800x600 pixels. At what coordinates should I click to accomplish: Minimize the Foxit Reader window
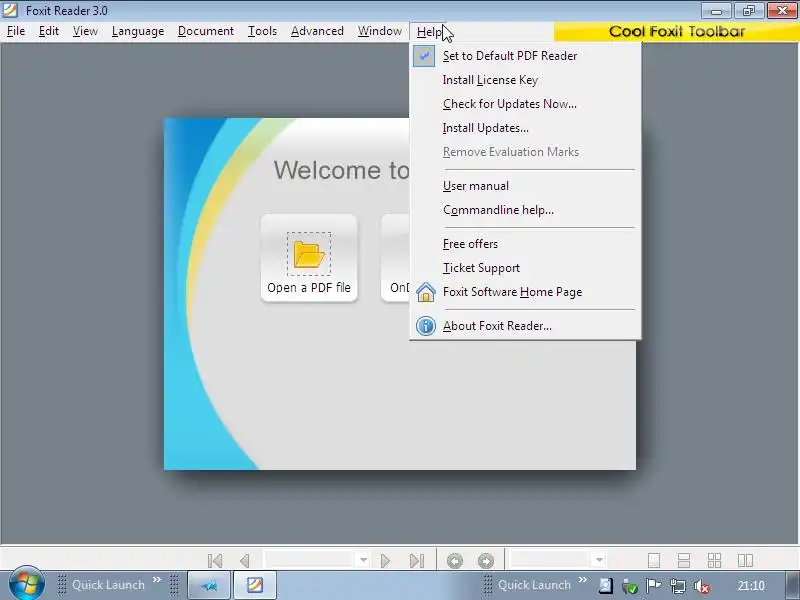tap(716, 11)
